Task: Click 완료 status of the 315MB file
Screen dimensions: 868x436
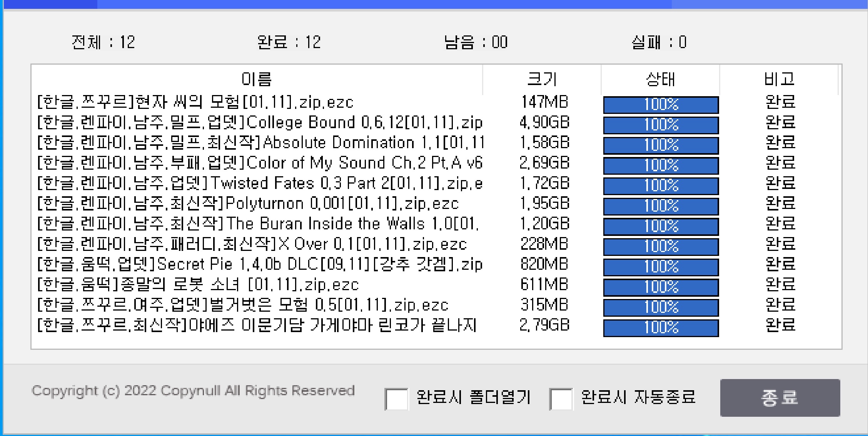Action: (x=780, y=305)
